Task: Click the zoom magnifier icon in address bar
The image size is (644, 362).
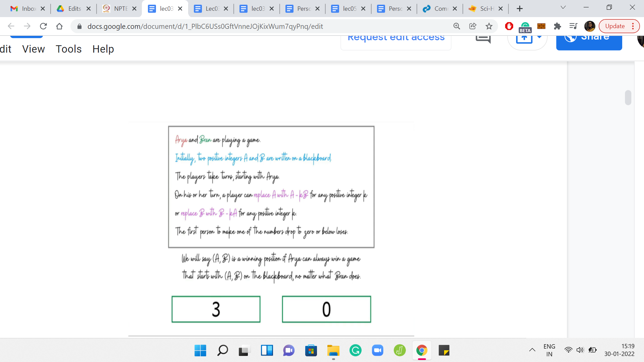Action: (x=457, y=26)
